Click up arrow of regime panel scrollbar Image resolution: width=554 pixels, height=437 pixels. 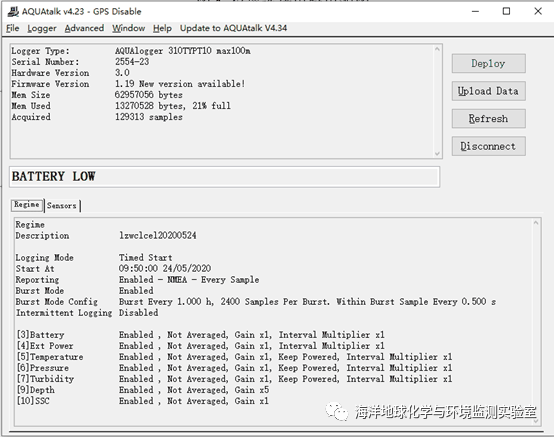536,223
